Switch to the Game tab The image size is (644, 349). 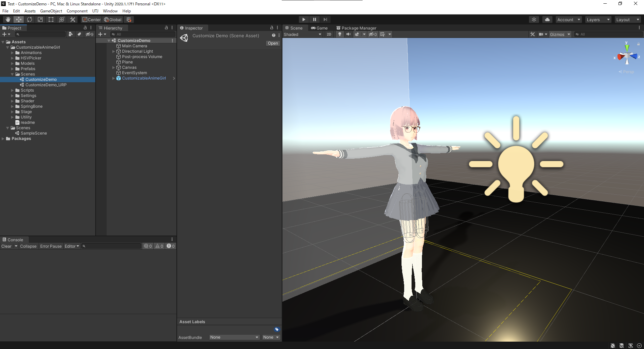[x=319, y=28]
